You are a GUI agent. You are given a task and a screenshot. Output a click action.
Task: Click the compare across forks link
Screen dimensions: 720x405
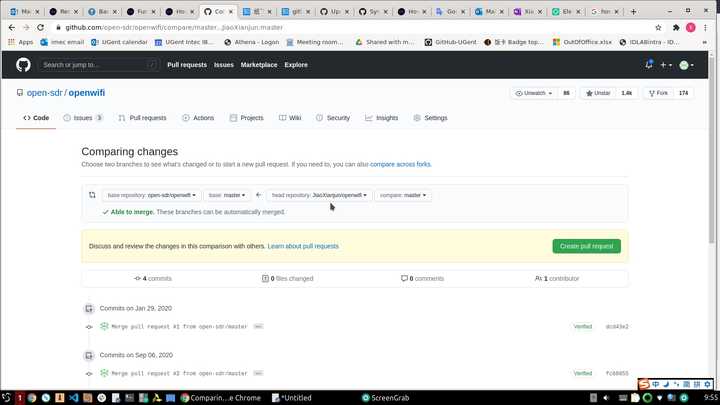click(400, 164)
